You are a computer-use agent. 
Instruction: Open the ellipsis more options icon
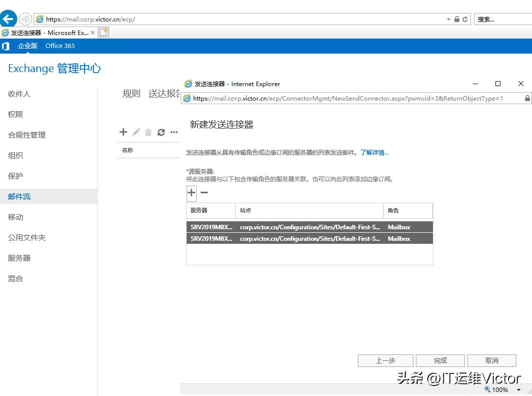(x=173, y=132)
